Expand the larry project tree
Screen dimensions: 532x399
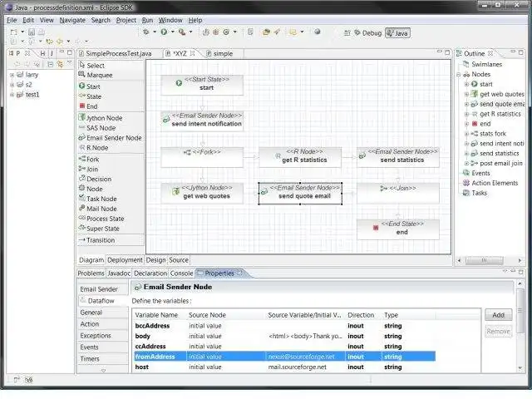[12, 75]
